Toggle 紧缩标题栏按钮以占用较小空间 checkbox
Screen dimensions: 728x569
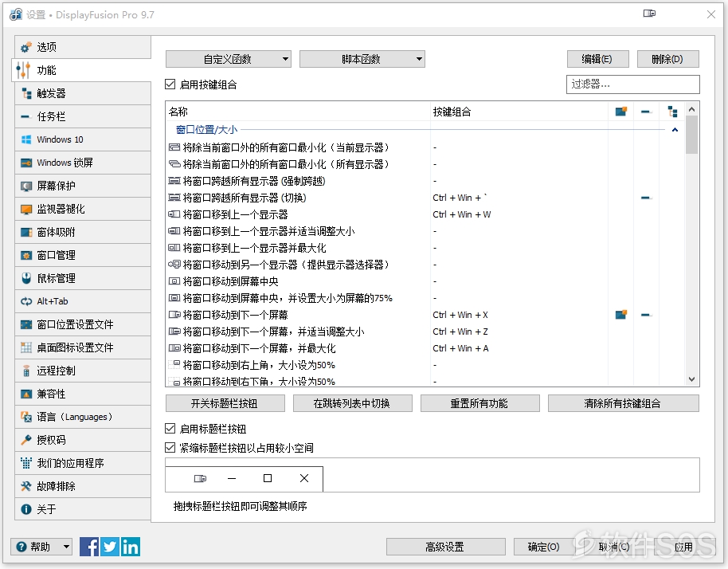pyautogui.click(x=170, y=447)
